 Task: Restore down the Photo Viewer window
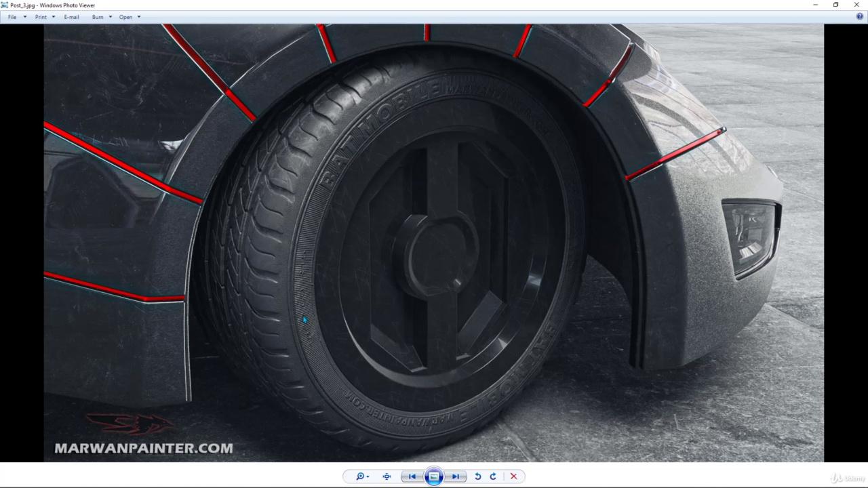coord(835,5)
